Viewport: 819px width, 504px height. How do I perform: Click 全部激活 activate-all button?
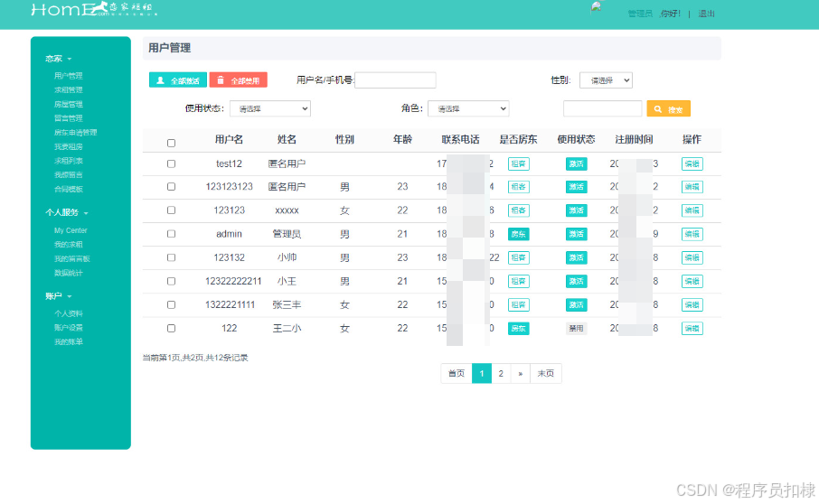178,80
